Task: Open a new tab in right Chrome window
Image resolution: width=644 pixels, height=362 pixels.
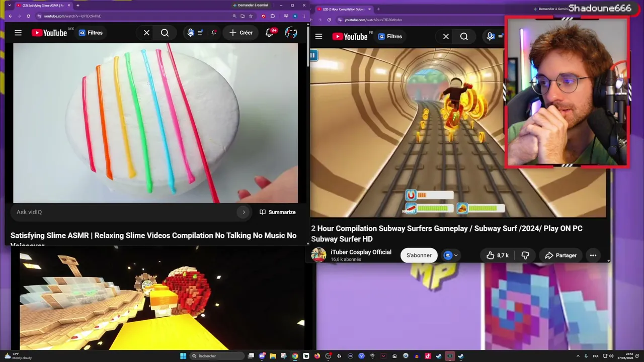Action: click(378, 9)
